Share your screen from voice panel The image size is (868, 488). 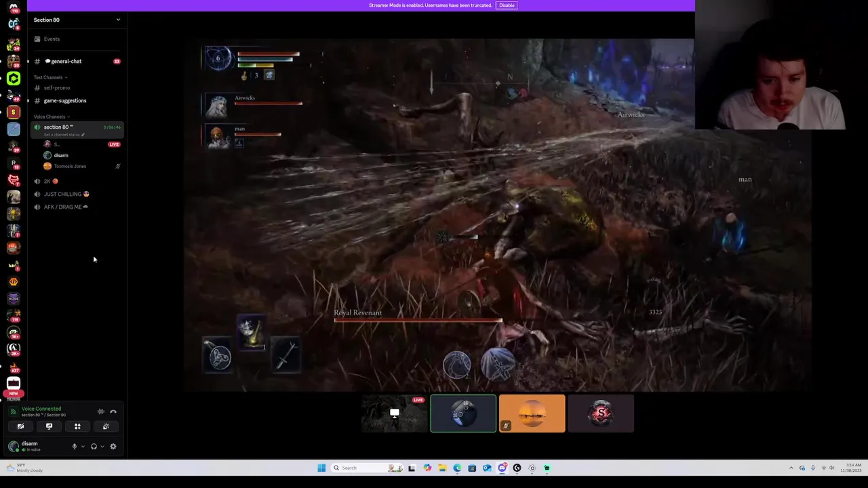[x=49, y=426]
